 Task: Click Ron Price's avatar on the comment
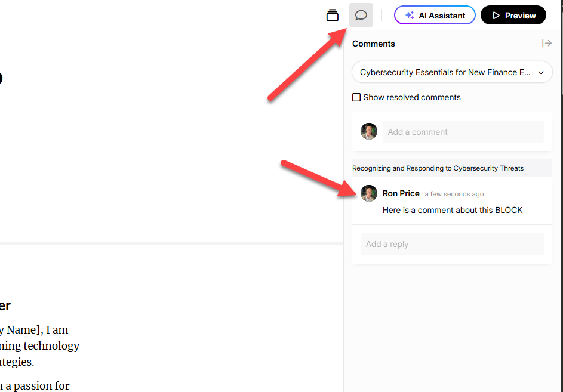click(x=369, y=193)
